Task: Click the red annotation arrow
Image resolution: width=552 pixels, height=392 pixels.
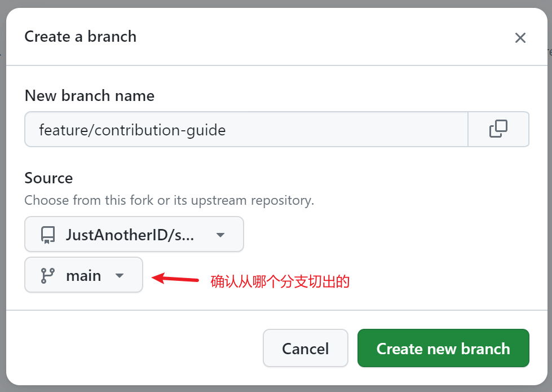Action: (176, 278)
